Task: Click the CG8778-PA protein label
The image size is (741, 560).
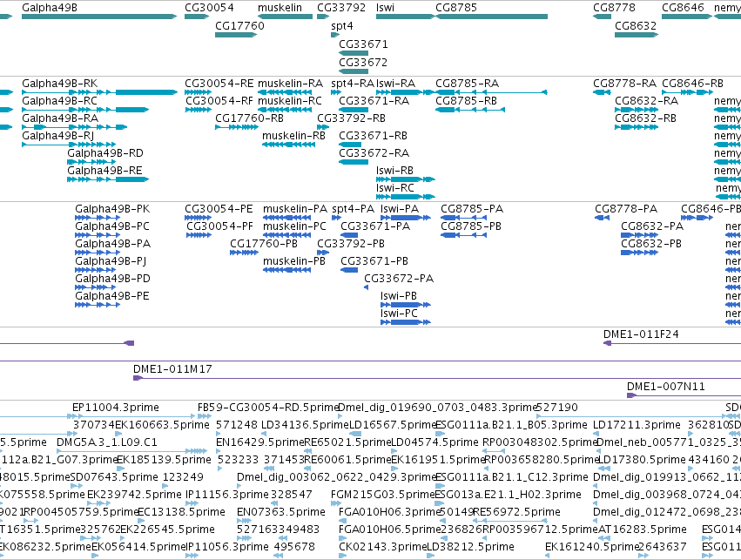Action: point(626,209)
